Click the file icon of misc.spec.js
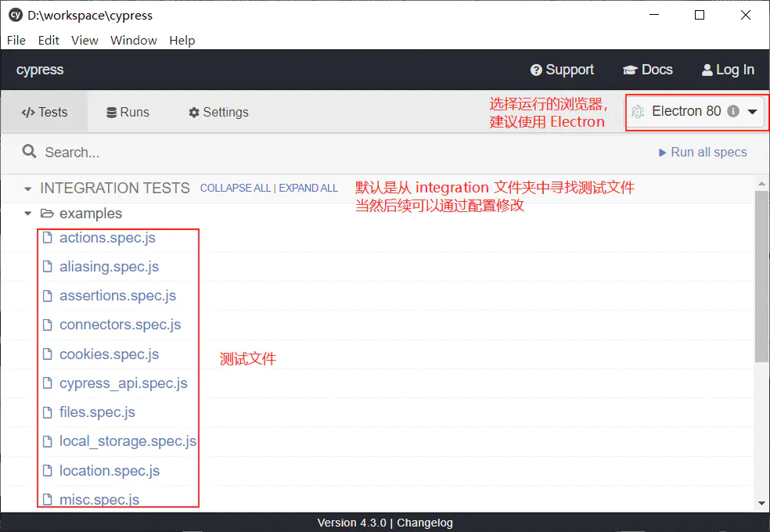 click(x=48, y=500)
